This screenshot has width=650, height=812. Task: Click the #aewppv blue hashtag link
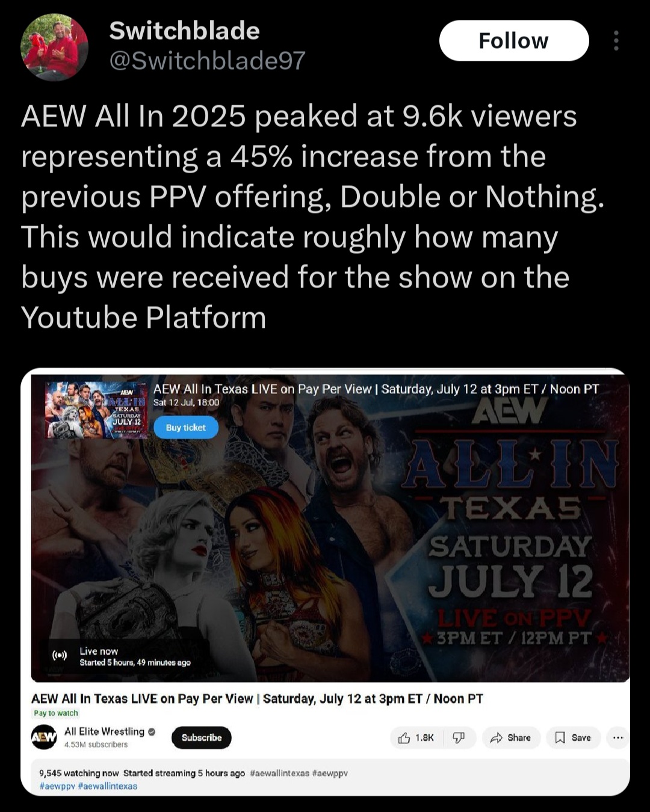(57, 786)
